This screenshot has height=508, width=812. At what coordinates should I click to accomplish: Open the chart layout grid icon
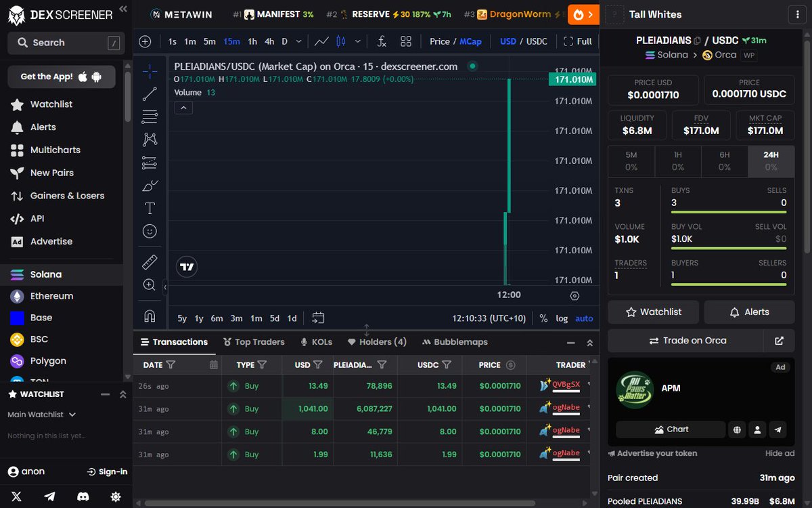(406, 41)
